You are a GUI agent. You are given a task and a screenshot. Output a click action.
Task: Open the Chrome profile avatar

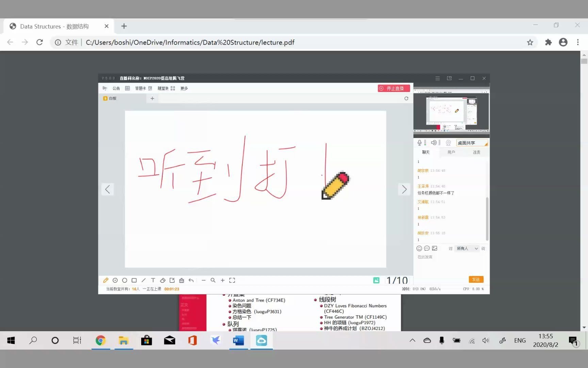[x=563, y=42]
